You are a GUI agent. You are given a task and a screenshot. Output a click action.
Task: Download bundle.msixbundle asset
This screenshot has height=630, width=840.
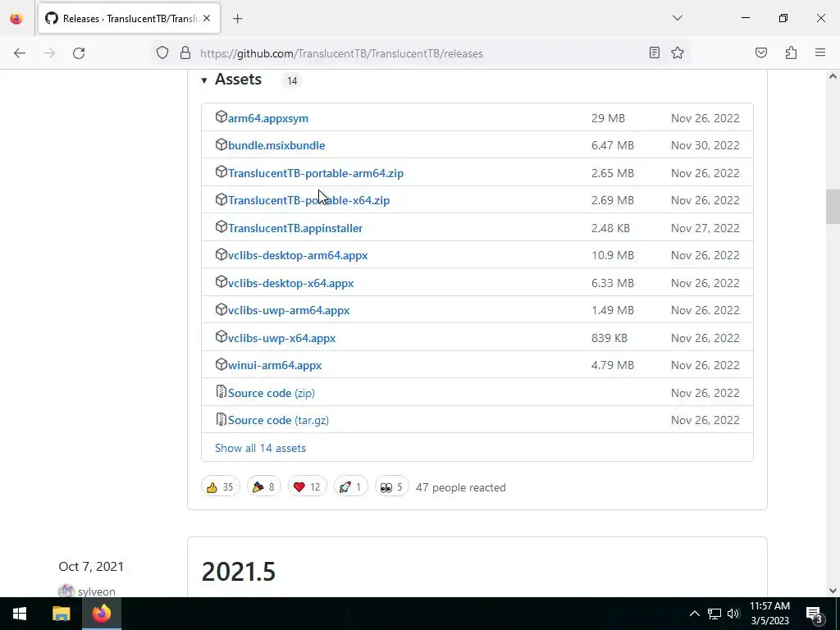[276, 145]
